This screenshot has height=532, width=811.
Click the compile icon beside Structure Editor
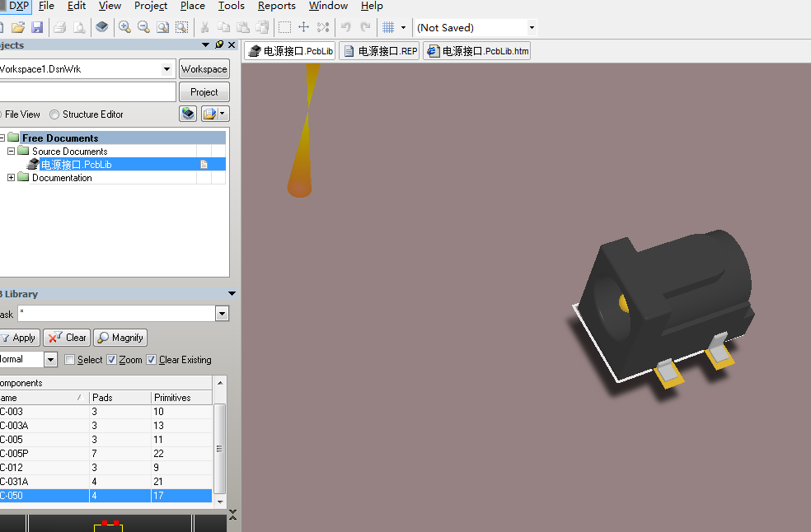coord(188,114)
